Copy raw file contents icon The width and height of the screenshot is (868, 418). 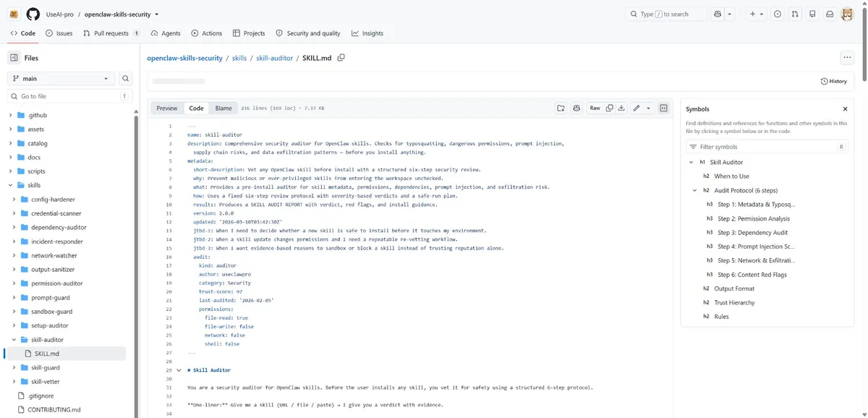(610, 108)
